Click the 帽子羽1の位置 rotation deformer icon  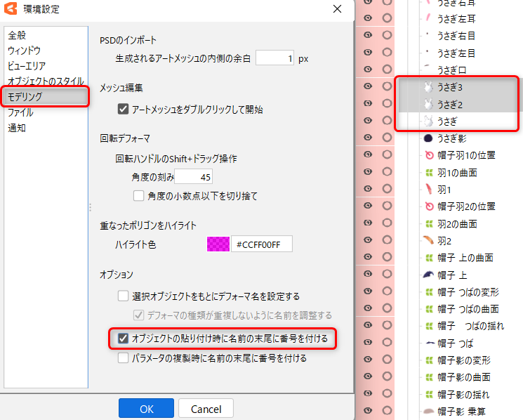click(x=428, y=155)
